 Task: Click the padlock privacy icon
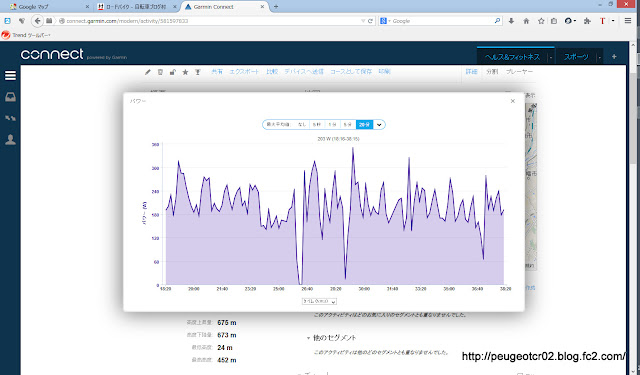click(173, 72)
